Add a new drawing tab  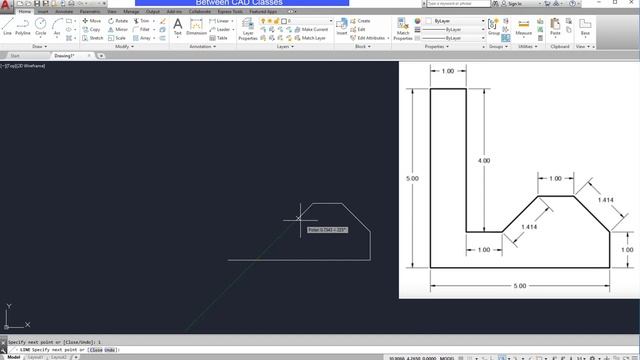101,56
